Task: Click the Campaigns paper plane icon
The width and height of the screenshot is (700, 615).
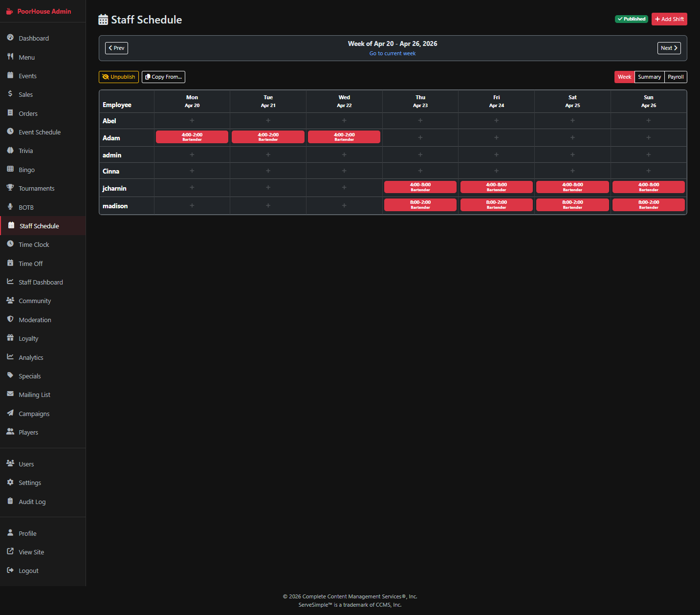Action: click(10, 413)
